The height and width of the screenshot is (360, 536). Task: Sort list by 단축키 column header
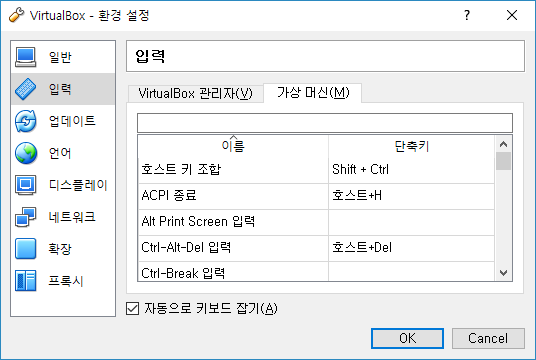click(412, 146)
